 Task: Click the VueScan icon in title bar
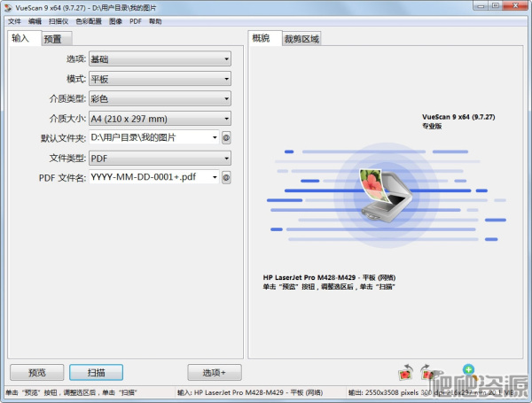pos(8,7)
